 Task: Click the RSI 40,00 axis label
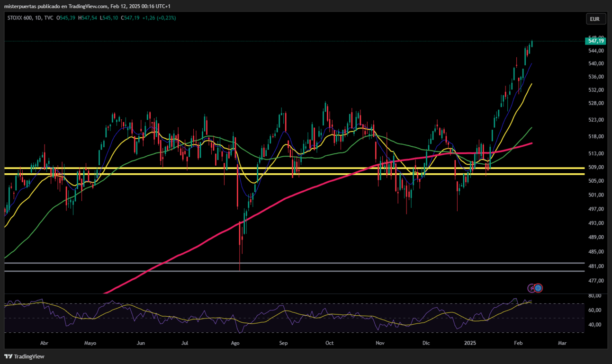[594, 325]
